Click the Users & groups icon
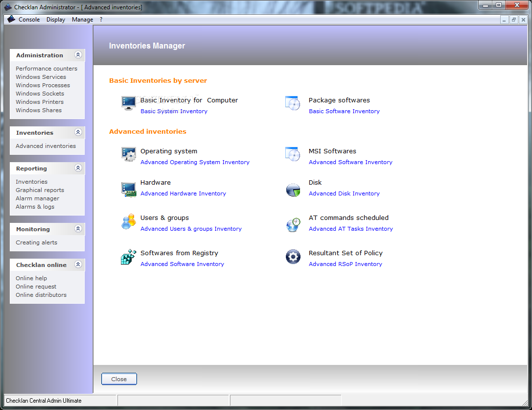Image resolution: width=532 pixels, height=410 pixels. (129, 221)
